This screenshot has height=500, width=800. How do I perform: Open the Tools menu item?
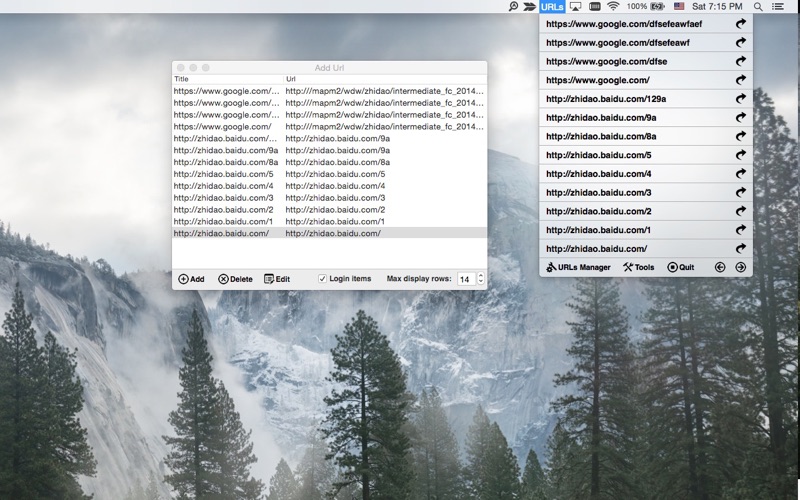pyautogui.click(x=638, y=267)
